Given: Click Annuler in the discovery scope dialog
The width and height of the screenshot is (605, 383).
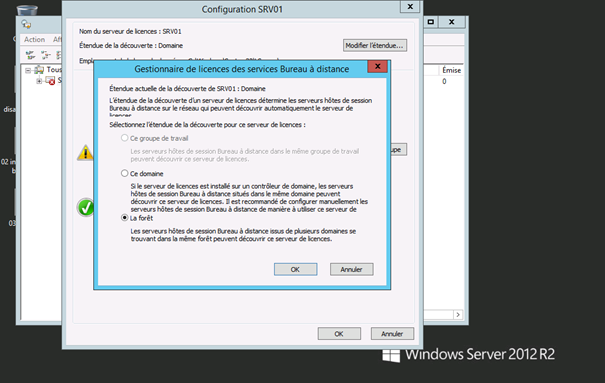Looking at the screenshot, I should [352, 269].
